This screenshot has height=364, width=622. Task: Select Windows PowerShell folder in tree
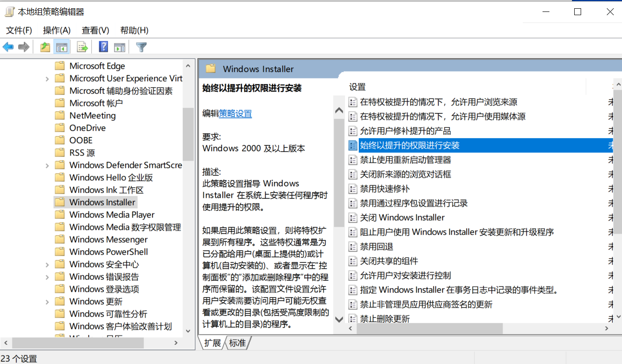point(108,252)
